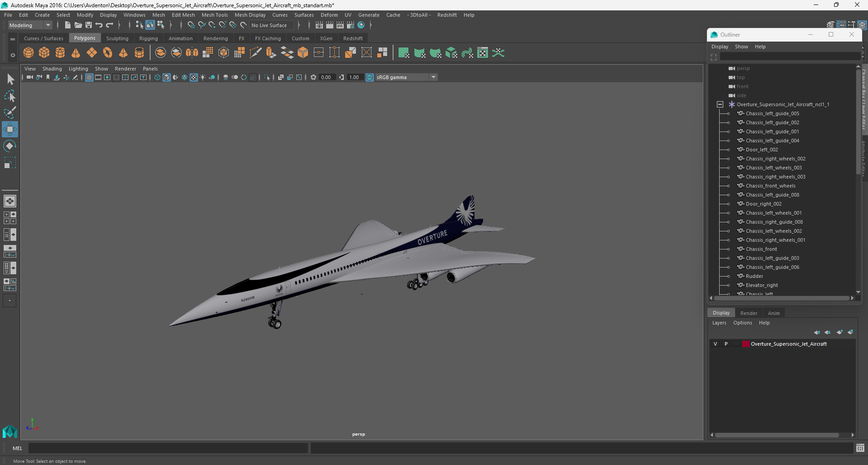
Task: Open the layer editor Options menu
Action: click(742, 323)
